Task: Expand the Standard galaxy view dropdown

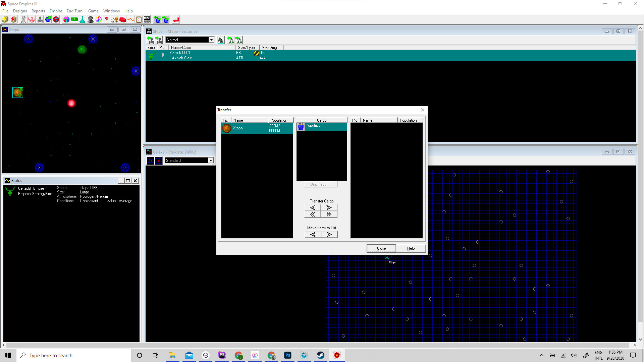Action: tap(211, 161)
